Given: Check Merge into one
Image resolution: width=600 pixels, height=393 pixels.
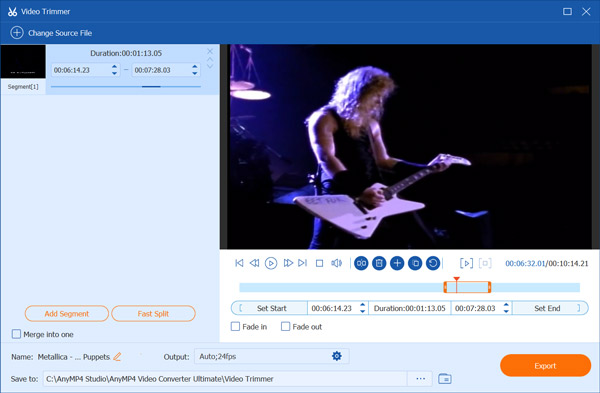Looking at the screenshot, I should click(x=16, y=334).
